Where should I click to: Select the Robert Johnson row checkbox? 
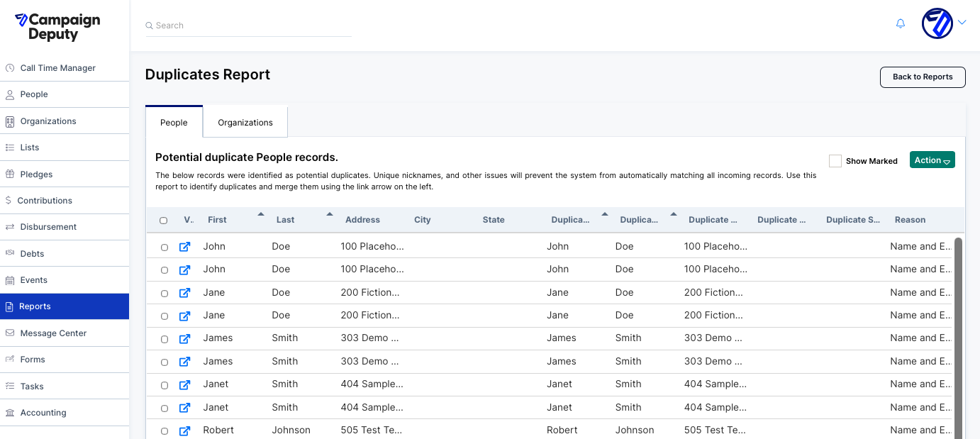coord(165,431)
